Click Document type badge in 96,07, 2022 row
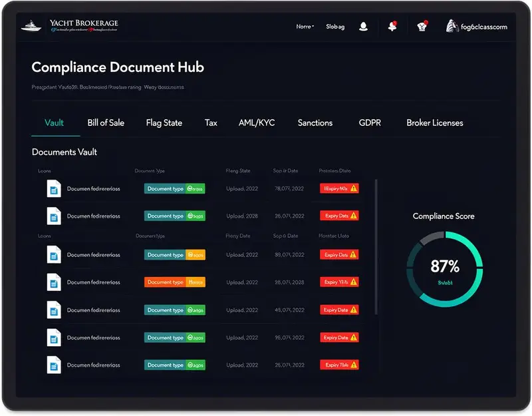532x416 pixels. click(x=174, y=337)
